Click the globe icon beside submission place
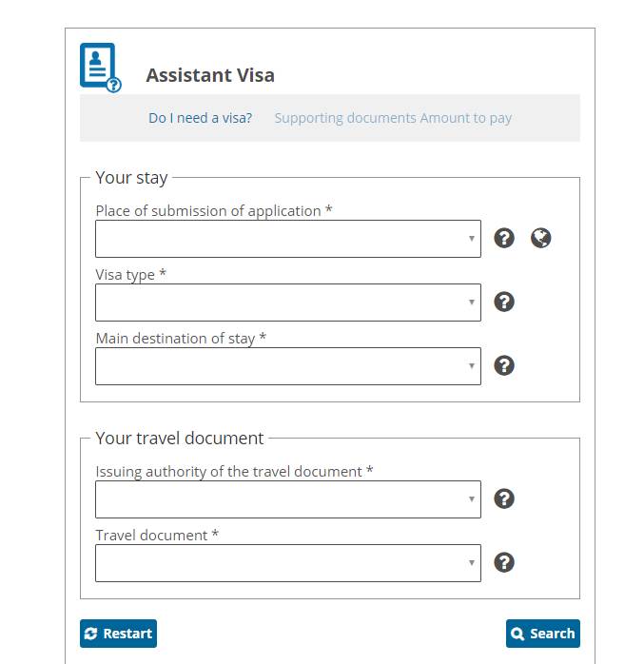This screenshot has width=644, height=664. pos(541,238)
